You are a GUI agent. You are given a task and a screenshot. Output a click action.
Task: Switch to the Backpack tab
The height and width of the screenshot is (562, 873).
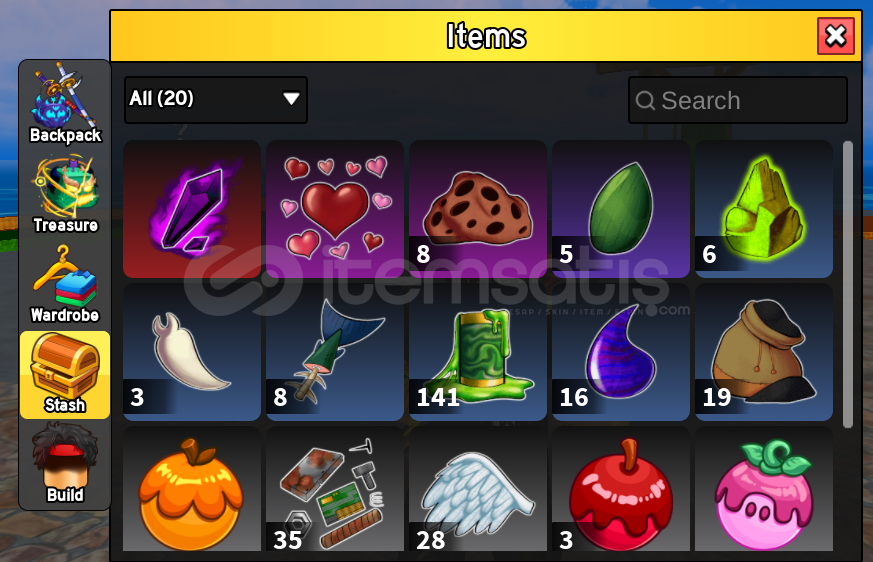point(65,104)
